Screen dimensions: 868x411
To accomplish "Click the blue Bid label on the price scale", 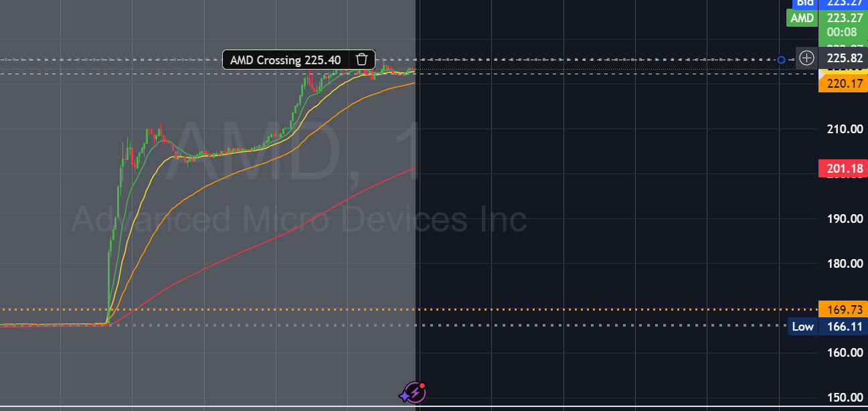I will [x=805, y=3].
